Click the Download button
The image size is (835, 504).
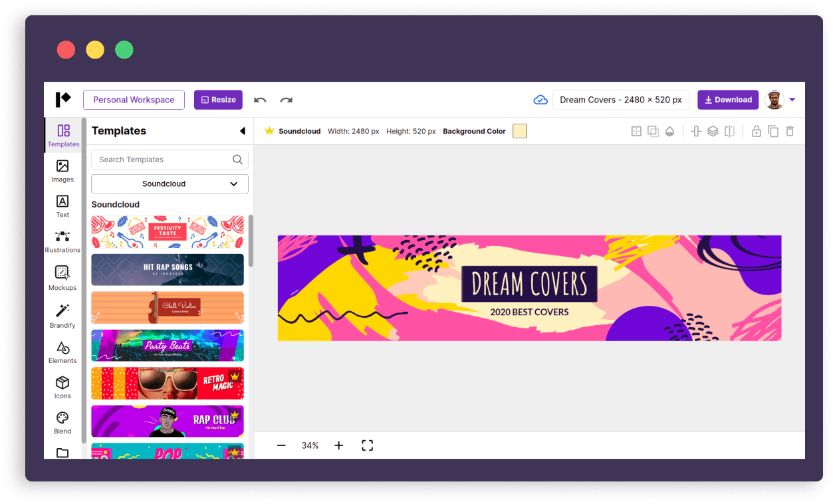(728, 99)
